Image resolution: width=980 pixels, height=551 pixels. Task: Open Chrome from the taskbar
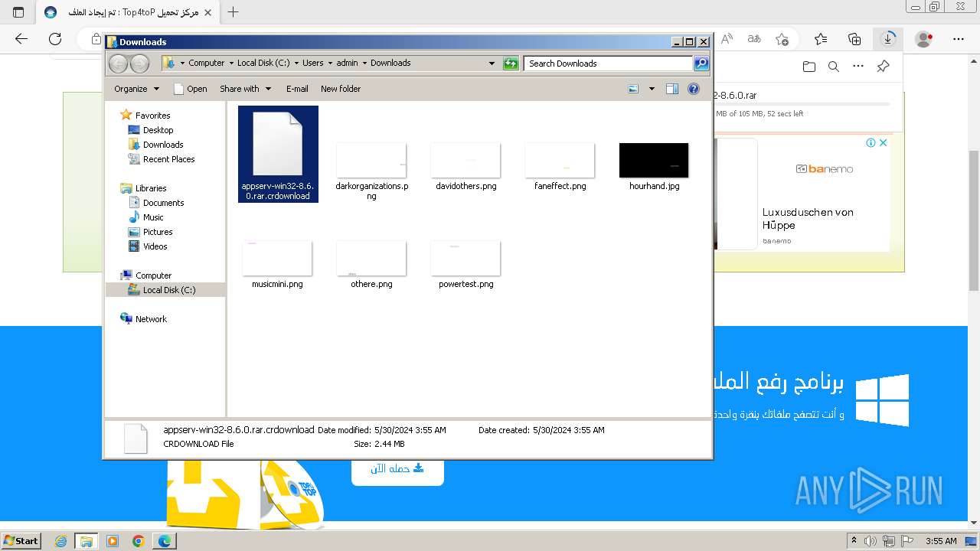(x=138, y=541)
